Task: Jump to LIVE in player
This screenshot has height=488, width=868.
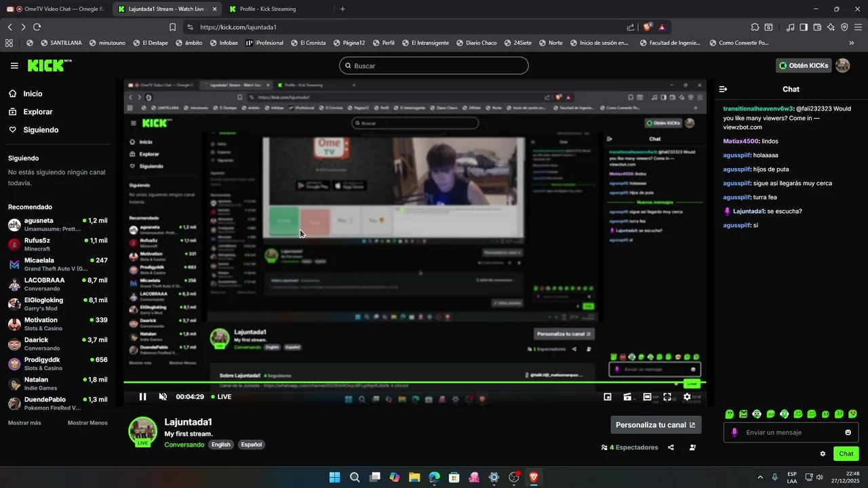Action: pyautogui.click(x=221, y=396)
